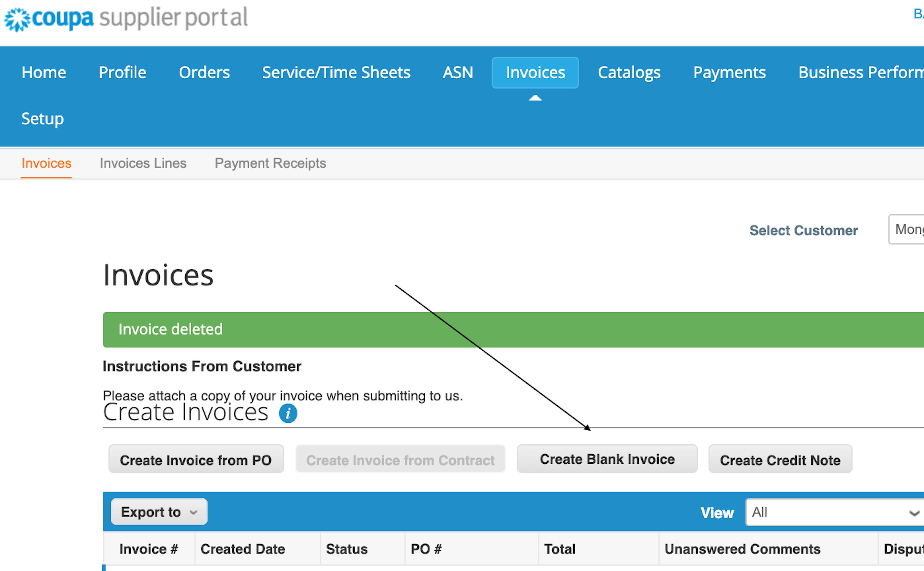The image size is (924, 571).
Task: Switch to Payment Receipts tab
Action: click(270, 163)
